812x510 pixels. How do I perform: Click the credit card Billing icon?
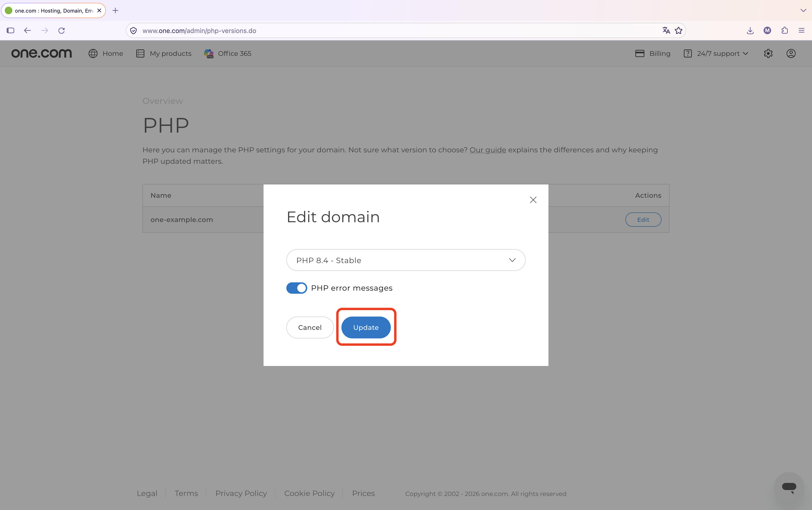point(639,53)
